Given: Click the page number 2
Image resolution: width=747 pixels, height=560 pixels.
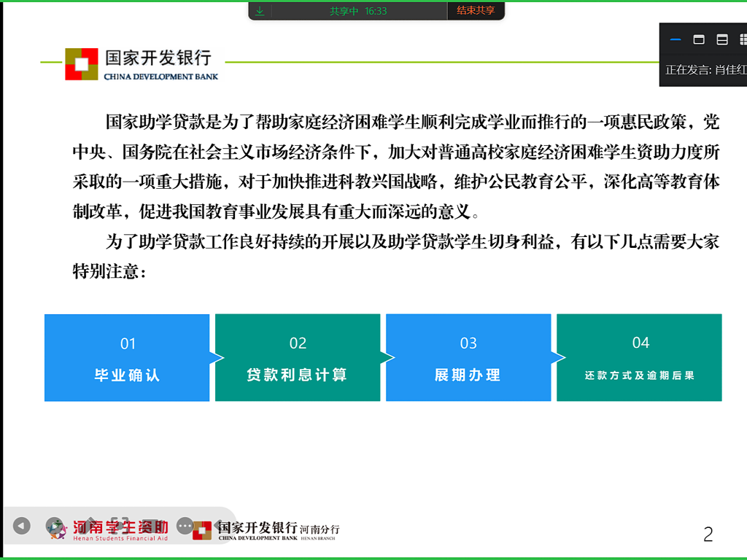Looking at the screenshot, I should pyautogui.click(x=707, y=534).
